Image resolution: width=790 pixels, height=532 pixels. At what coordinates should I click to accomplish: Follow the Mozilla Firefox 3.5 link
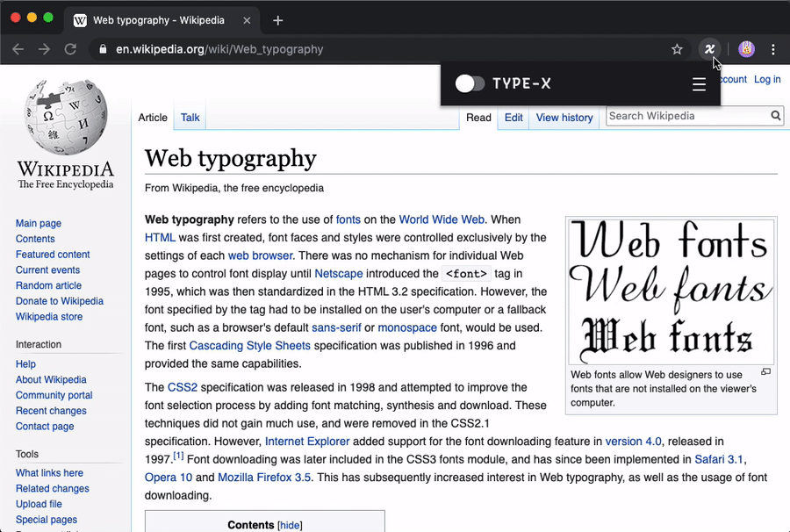coord(264,478)
